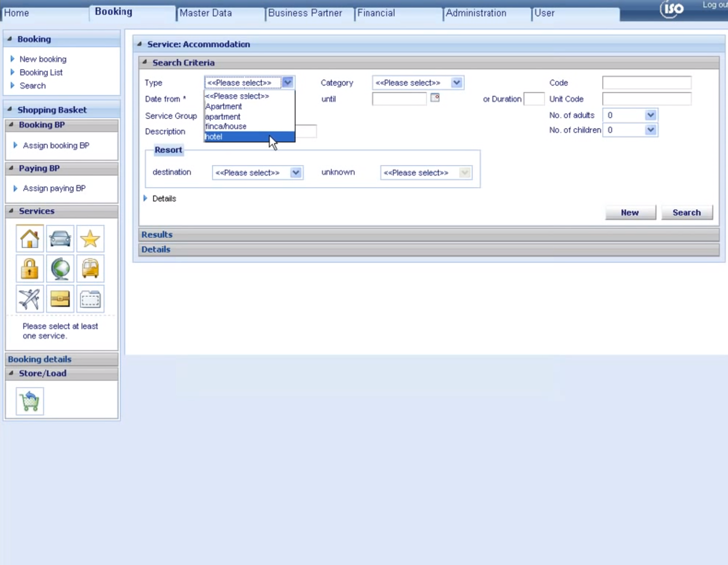Image resolution: width=728 pixels, height=565 pixels.
Task: Select the Accommodation house service icon
Action: [x=29, y=238]
